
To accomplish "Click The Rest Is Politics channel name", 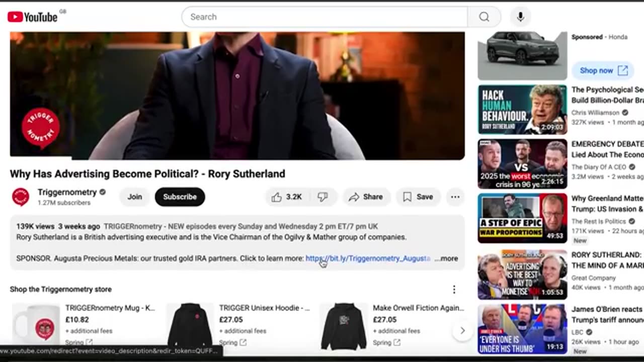I will tap(599, 221).
